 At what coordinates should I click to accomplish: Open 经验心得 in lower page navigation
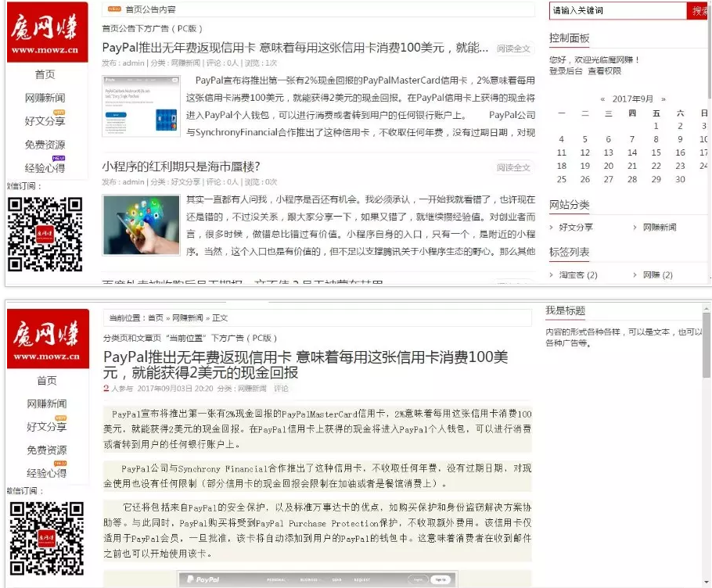coord(47,473)
